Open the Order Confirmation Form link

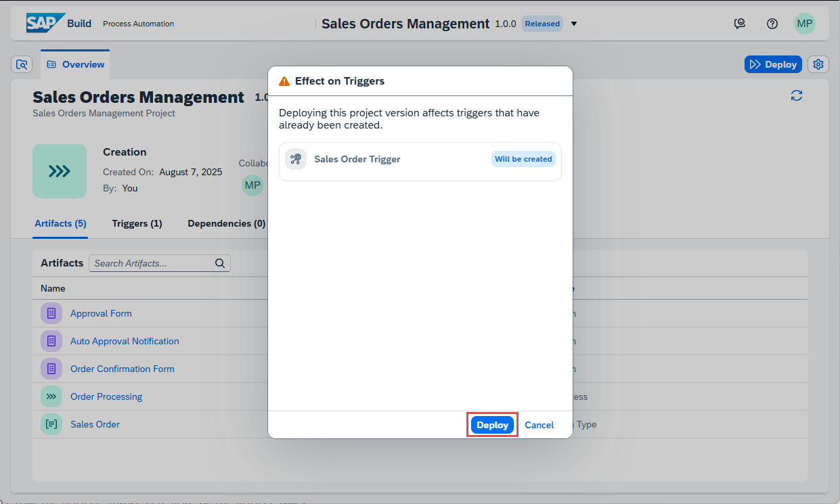(x=123, y=369)
